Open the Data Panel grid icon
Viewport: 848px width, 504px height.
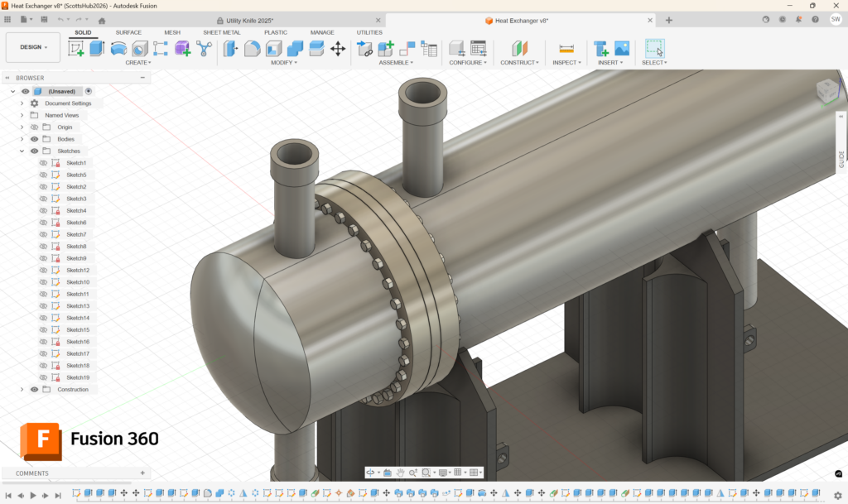(x=7, y=19)
